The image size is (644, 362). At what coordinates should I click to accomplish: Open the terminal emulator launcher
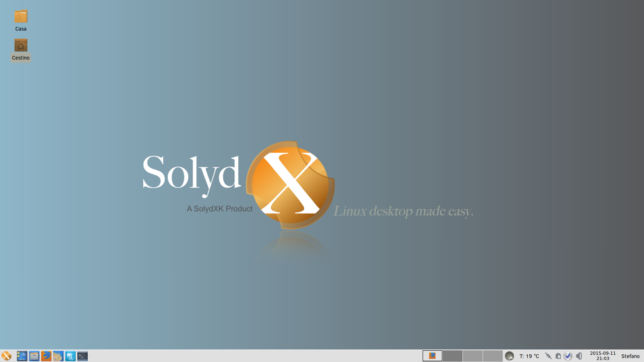pyautogui.click(x=83, y=356)
